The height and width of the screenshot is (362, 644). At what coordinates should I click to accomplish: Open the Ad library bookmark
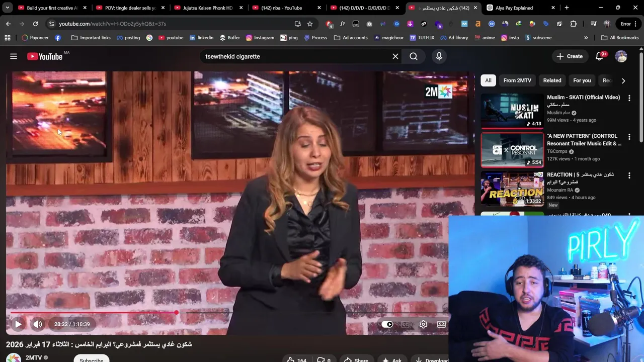454,38
